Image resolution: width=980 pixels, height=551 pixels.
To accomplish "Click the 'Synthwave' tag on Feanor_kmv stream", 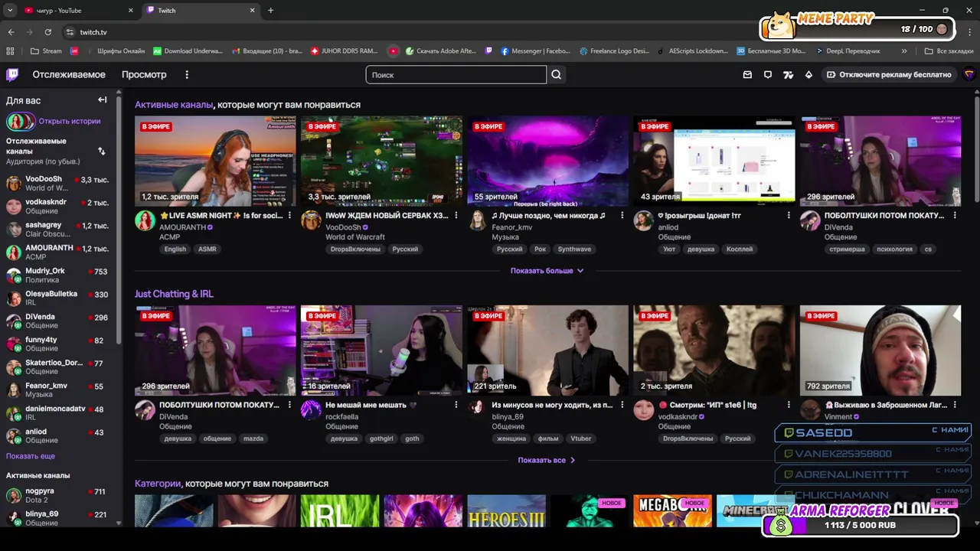I will click(574, 249).
